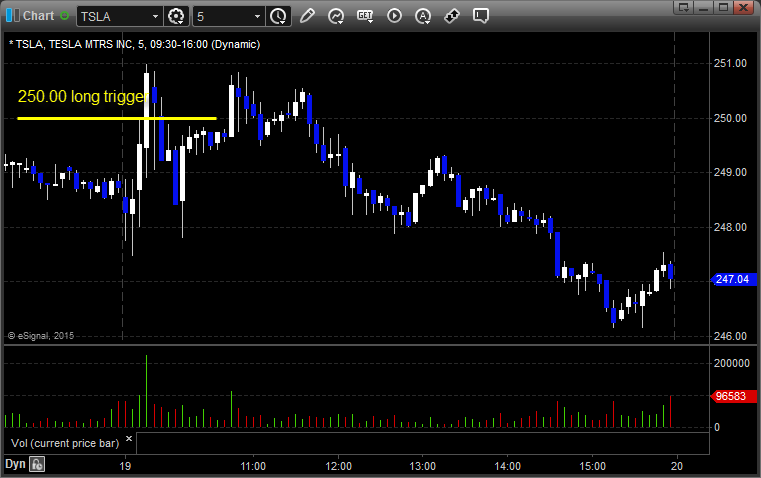Click the 247.04 current price marker
Screen dimensions: 761x478
point(734,280)
